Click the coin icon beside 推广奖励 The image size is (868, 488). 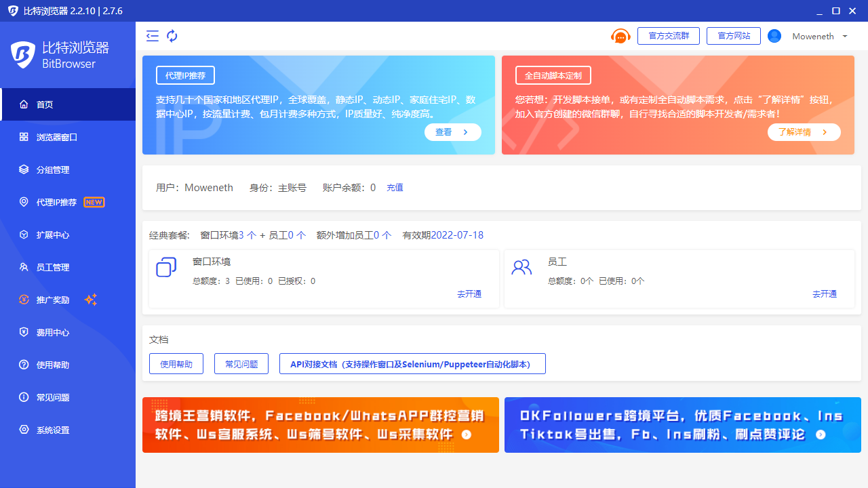(x=24, y=300)
